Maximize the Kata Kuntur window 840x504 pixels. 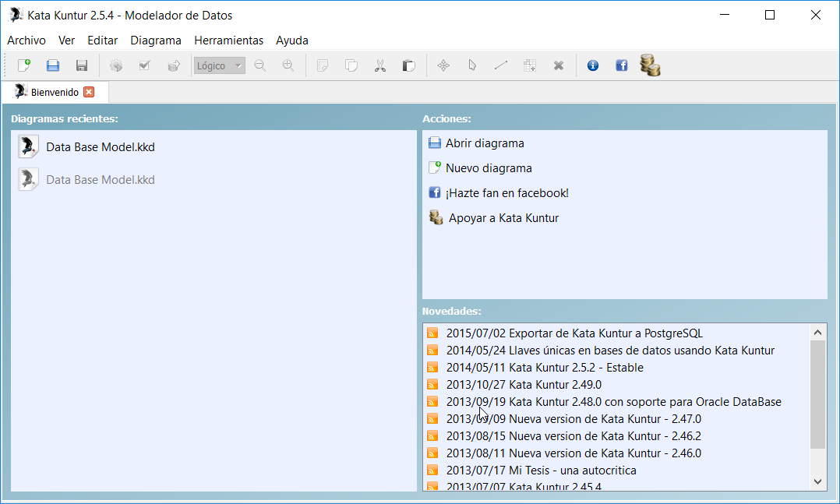[x=770, y=15]
